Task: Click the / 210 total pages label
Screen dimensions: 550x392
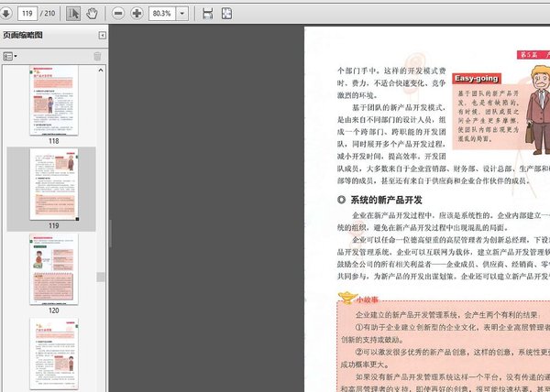Action: pyautogui.click(x=48, y=14)
